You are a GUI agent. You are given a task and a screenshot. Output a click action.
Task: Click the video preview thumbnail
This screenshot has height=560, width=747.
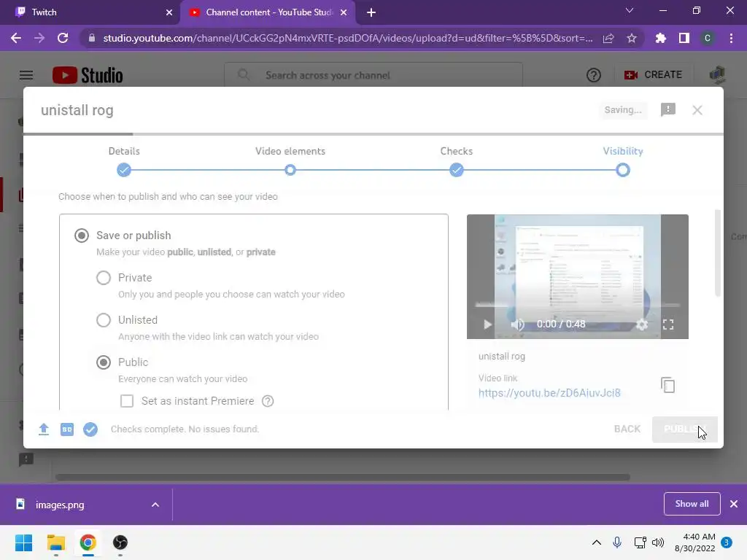tap(578, 276)
